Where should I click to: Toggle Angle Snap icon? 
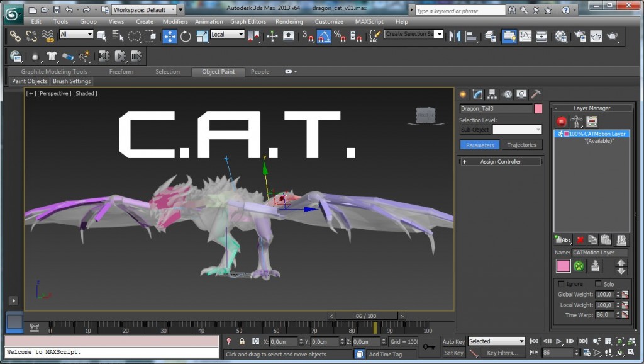[x=324, y=36]
